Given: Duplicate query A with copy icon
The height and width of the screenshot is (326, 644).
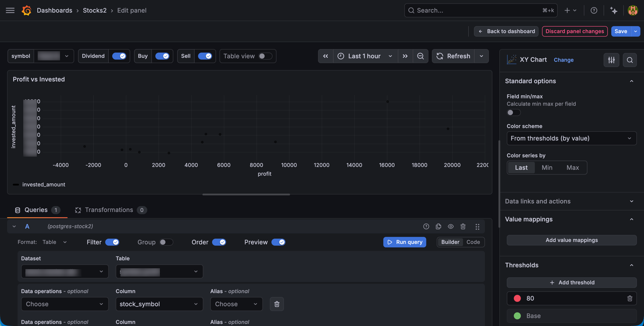Looking at the screenshot, I should pyautogui.click(x=438, y=226).
